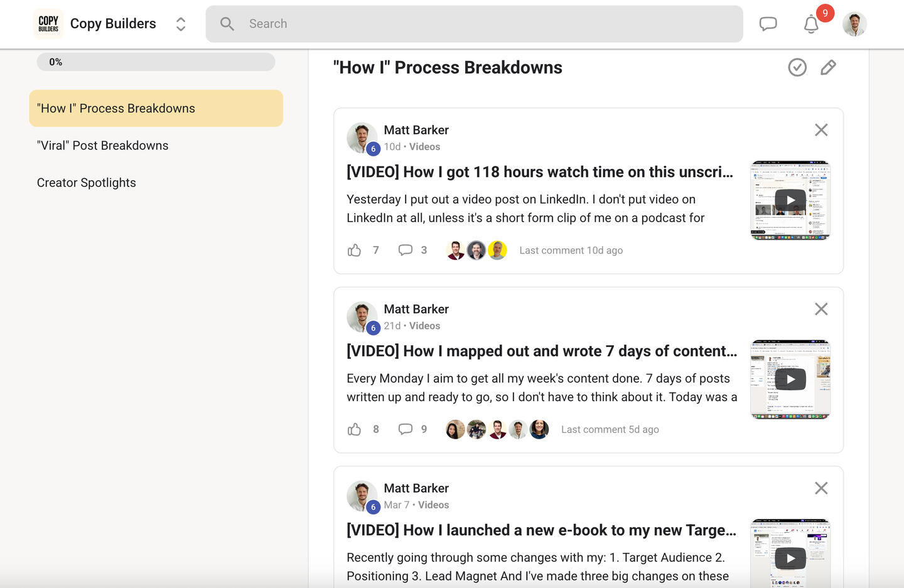Dismiss the 118 hours watch time post
904x588 pixels.
(821, 130)
